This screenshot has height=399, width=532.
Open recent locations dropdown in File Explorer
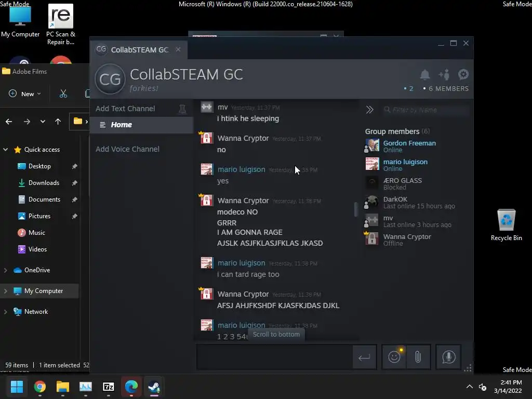point(43,121)
